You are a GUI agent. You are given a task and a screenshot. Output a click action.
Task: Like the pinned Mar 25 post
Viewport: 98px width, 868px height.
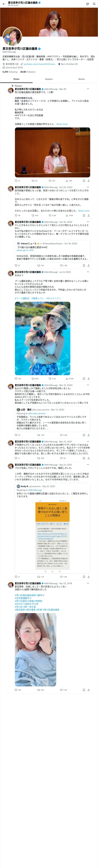pos(52,181)
